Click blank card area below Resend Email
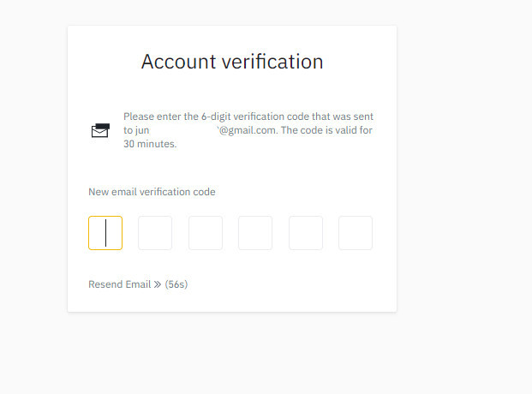The image size is (532, 394). pyautogui.click(x=232, y=301)
